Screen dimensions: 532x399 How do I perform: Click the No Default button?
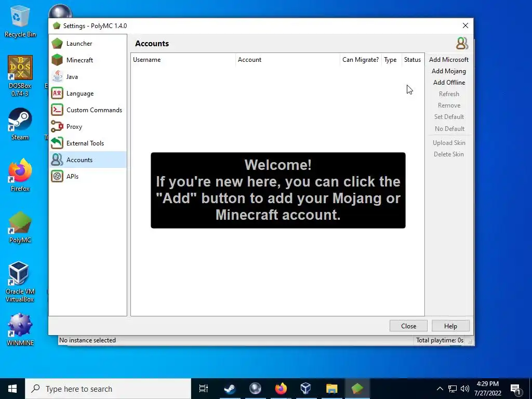(448, 129)
